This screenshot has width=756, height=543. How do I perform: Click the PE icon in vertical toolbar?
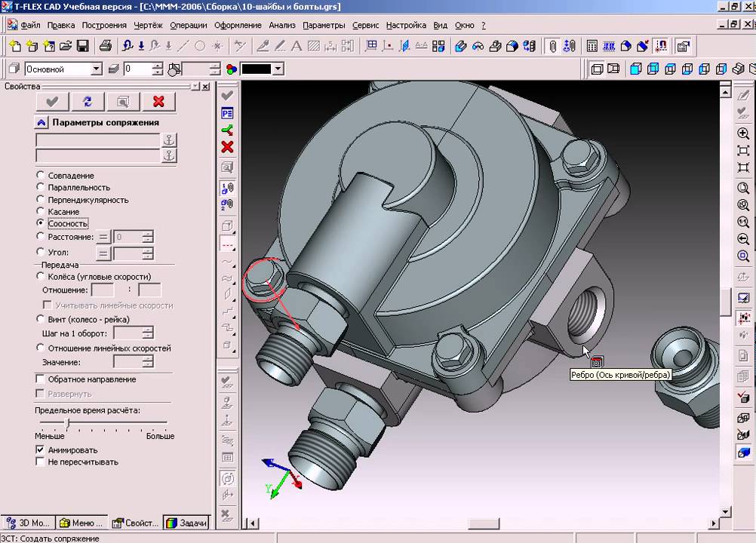[227, 113]
